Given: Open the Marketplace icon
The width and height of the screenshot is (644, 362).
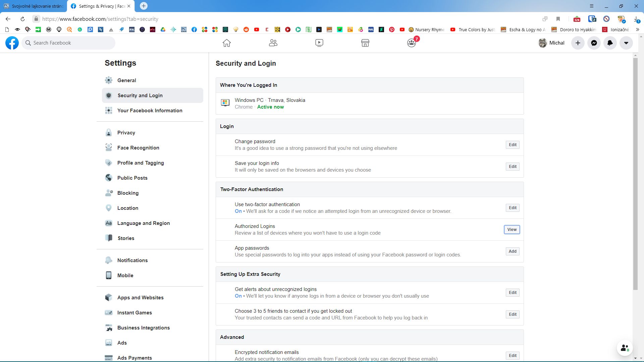Looking at the screenshot, I should coord(365,43).
